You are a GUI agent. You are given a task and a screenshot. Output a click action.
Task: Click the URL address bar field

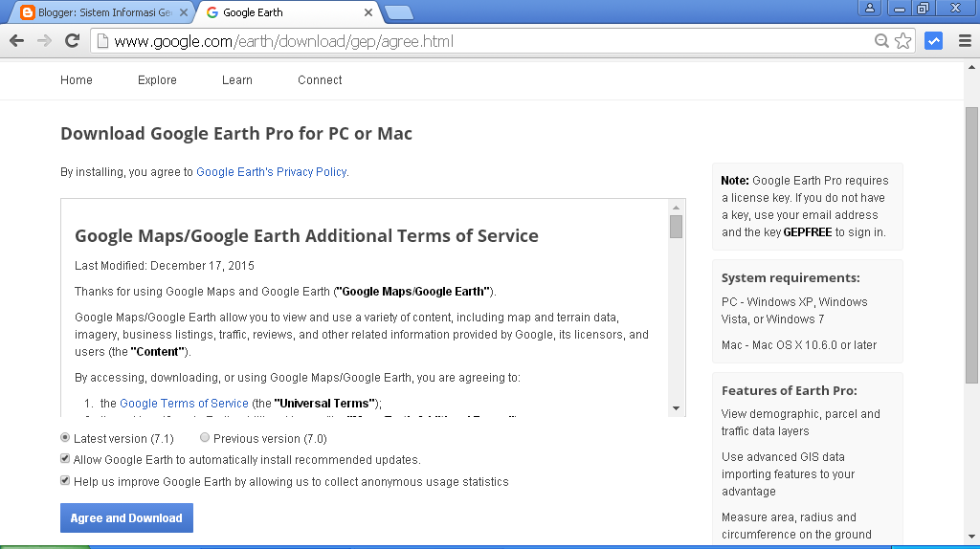point(479,41)
